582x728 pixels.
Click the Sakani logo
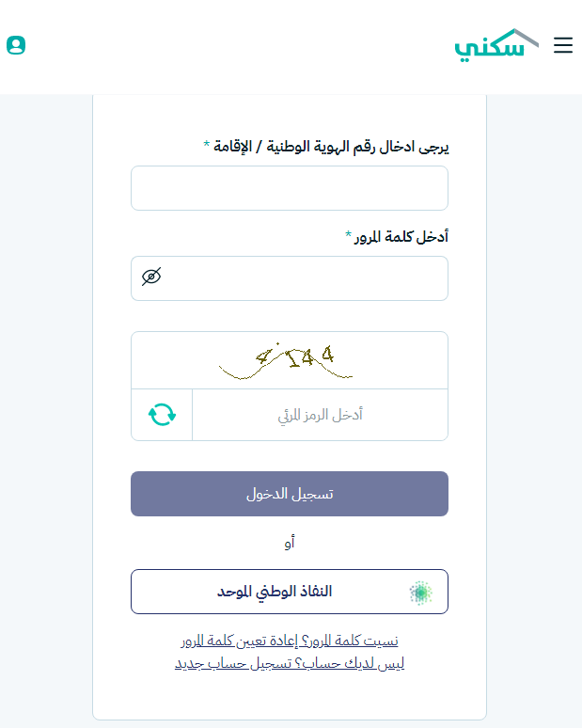coord(496,45)
